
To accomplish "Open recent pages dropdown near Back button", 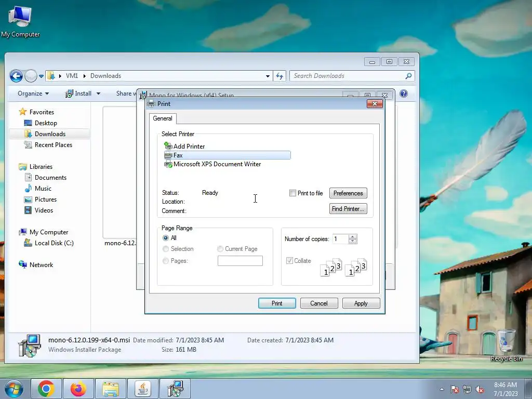I will [41, 76].
